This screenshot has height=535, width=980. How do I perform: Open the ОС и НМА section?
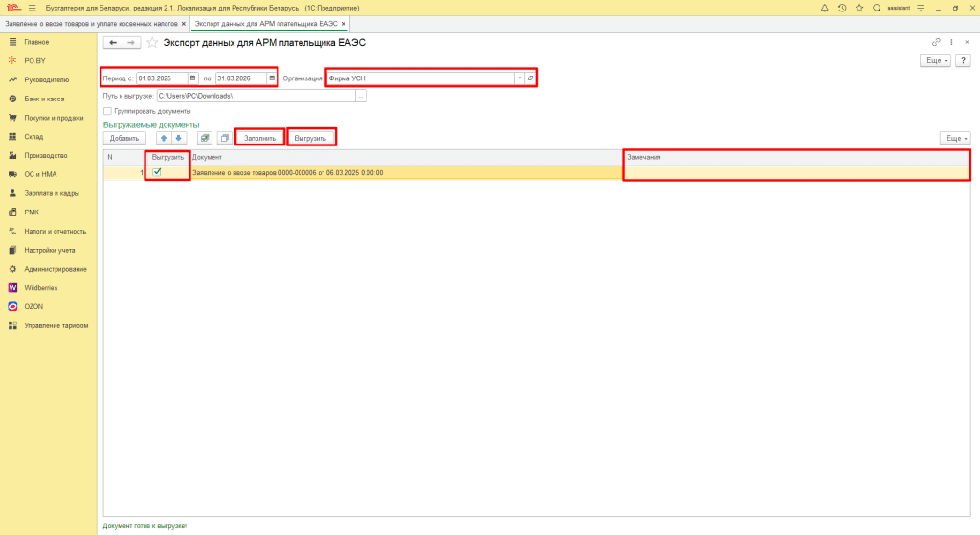pos(40,174)
